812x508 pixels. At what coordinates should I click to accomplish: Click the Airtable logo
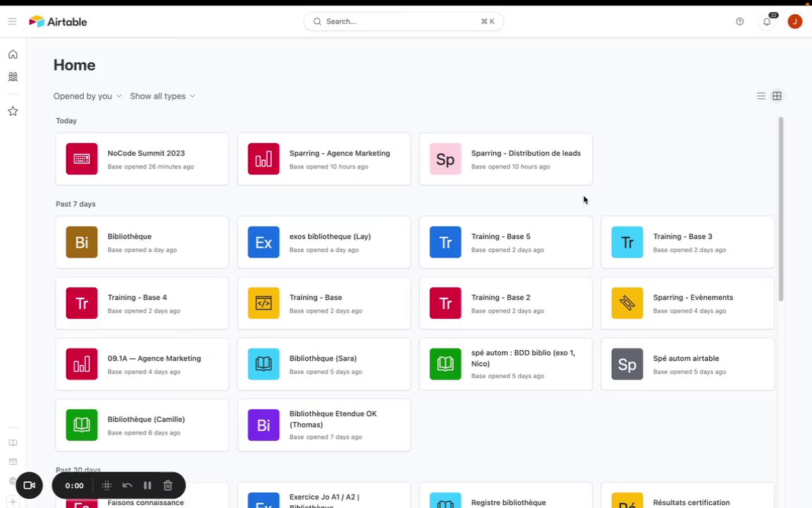pyautogui.click(x=58, y=21)
